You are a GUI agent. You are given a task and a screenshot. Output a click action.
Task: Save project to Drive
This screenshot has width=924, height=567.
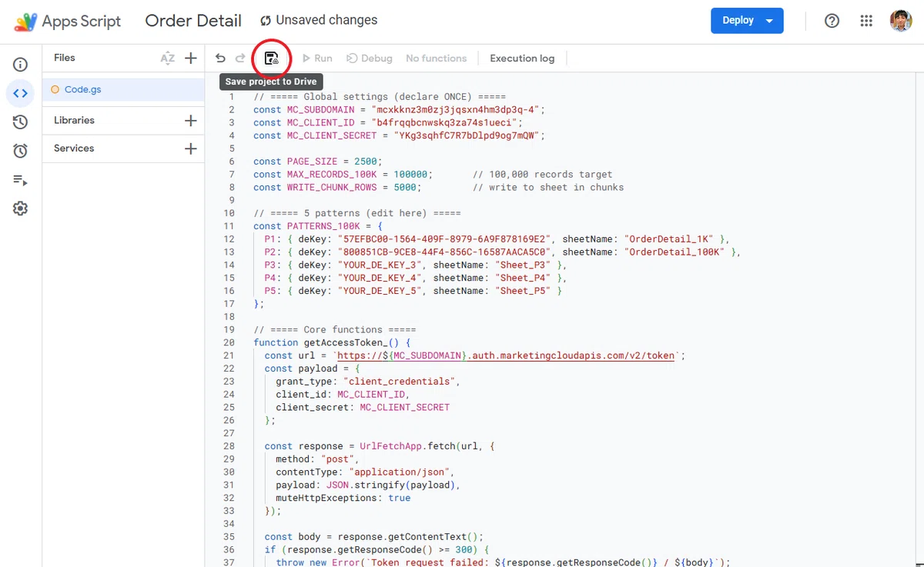pos(271,58)
